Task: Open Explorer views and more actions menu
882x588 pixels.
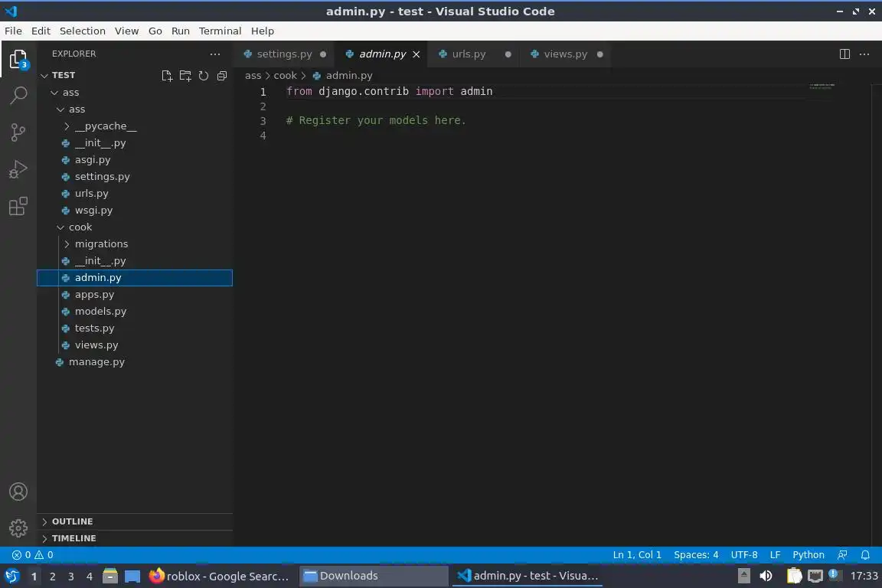Action: 215,54
